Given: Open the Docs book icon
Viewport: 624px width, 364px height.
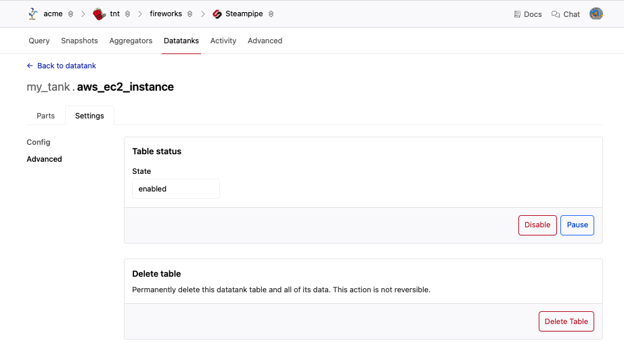Looking at the screenshot, I should [518, 14].
